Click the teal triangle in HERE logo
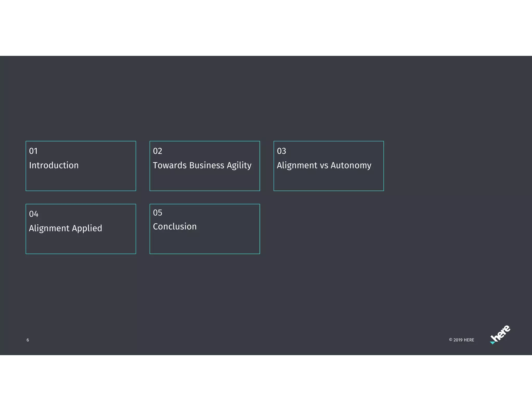Viewport: 532px width, 411px height. [492, 343]
